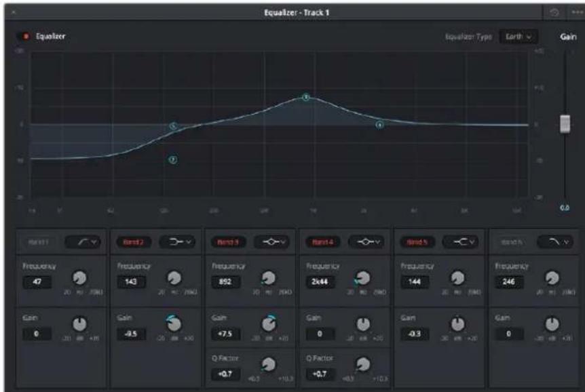Click Band 2 frequency field showing 143
This screenshot has width=585, height=392.
[x=132, y=281]
